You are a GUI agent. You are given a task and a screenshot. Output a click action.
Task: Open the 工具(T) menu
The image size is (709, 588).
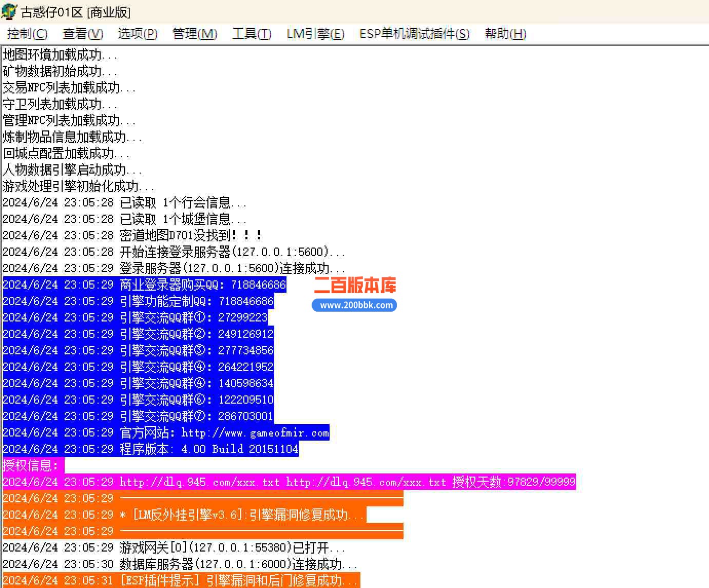point(252,34)
